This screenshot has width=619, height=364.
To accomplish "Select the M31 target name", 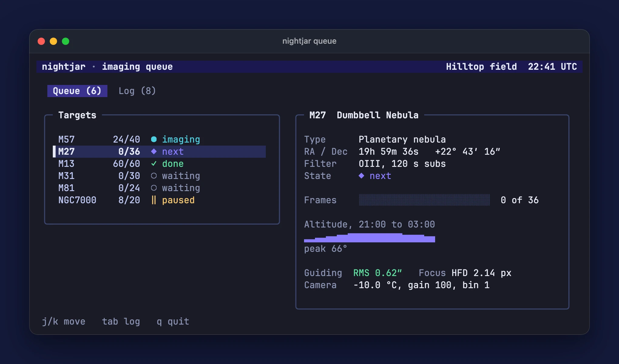I will pyautogui.click(x=66, y=176).
